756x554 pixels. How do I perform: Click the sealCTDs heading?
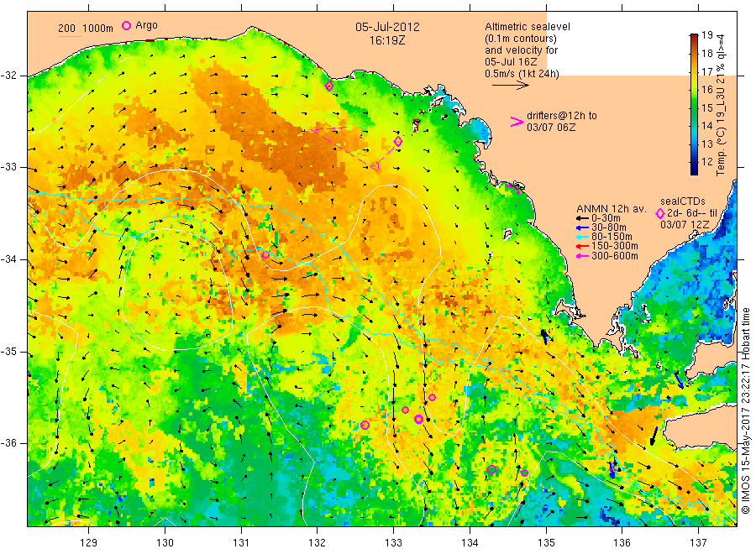(683, 201)
